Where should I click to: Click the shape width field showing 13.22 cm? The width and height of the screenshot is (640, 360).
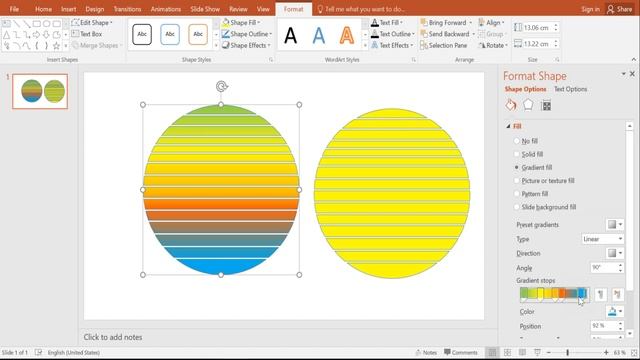(x=537, y=43)
